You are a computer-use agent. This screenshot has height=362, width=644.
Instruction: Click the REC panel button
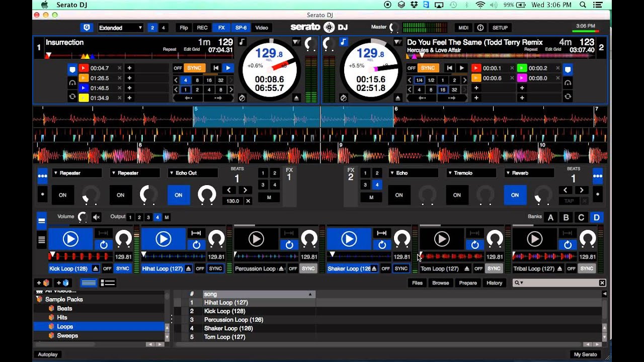[x=202, y=28]
